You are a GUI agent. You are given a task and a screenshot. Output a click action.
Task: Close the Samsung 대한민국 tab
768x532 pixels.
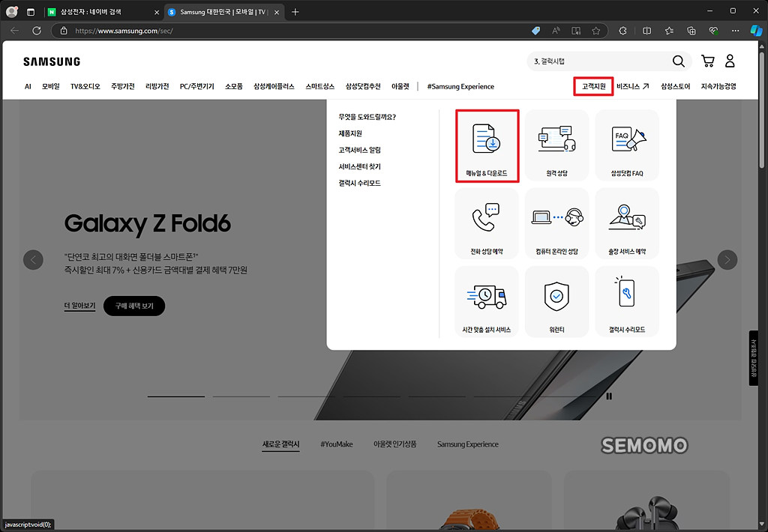(x=277, y=12)
